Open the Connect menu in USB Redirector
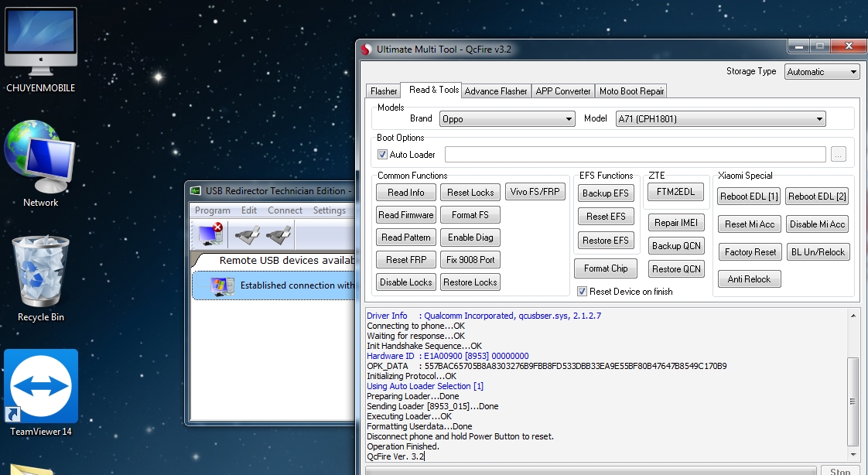 [285, 210]
